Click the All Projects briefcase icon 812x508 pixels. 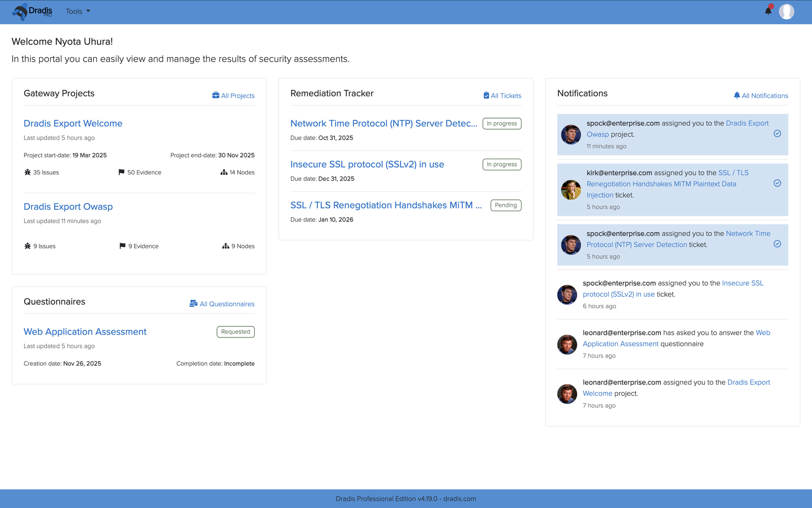click(x=216, y=95)
